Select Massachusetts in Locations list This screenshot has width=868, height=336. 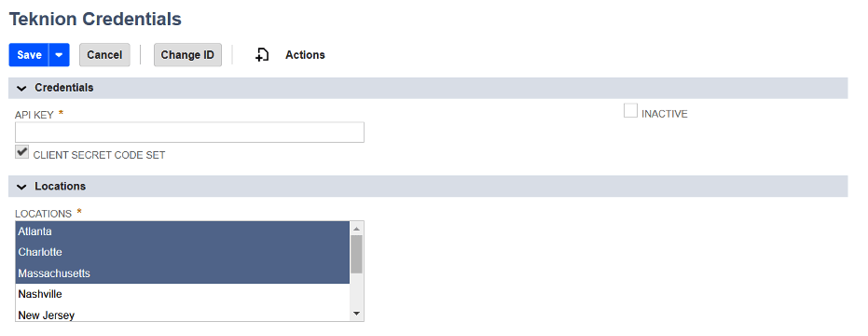tap(183, 273)
